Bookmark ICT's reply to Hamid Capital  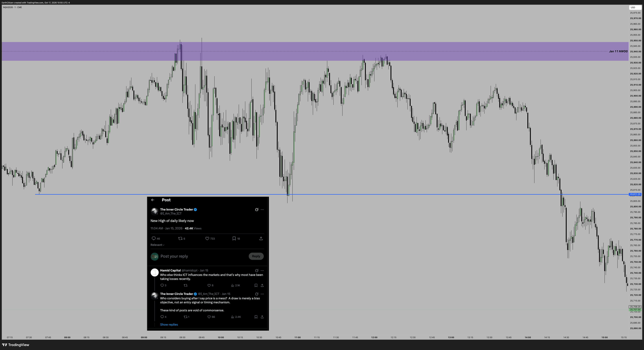256,317
